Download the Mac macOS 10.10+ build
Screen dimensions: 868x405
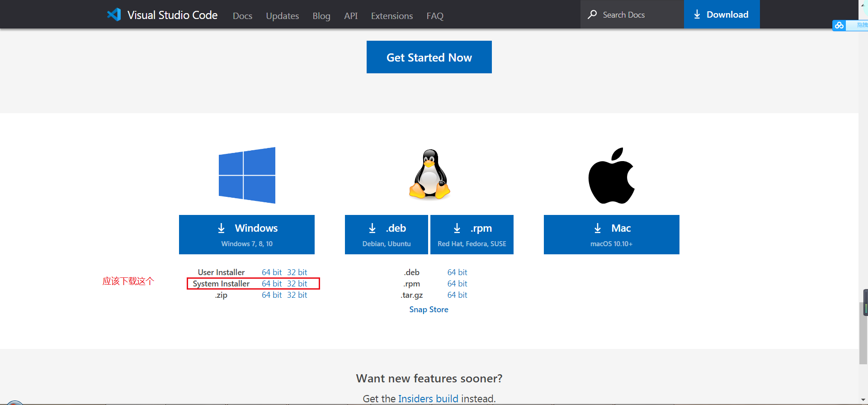tap(611, 234)
